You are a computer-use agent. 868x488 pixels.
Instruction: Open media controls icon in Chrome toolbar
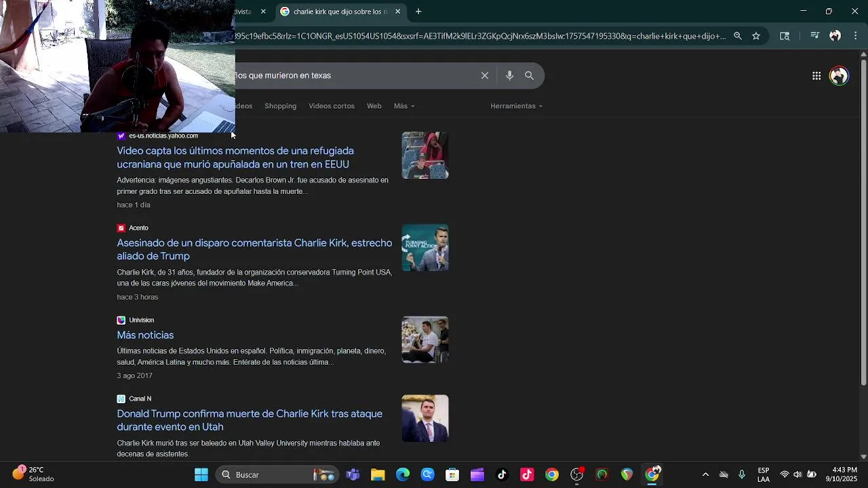815,36
